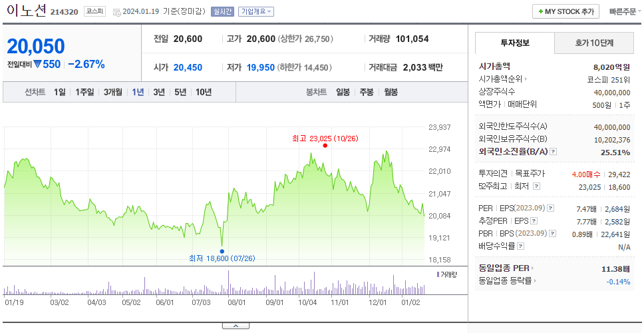Click the 목표주가 label
The height and width of the screenshot is (333, 644).
(x=530, y=174)
